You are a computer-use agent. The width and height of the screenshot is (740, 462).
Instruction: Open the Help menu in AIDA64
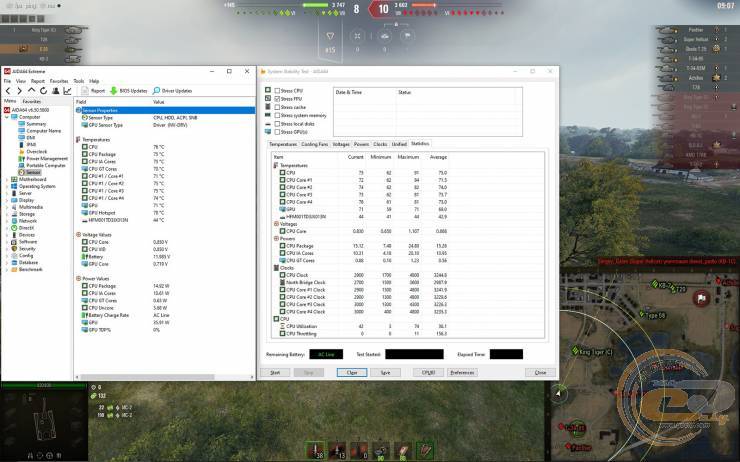(94, 81)
